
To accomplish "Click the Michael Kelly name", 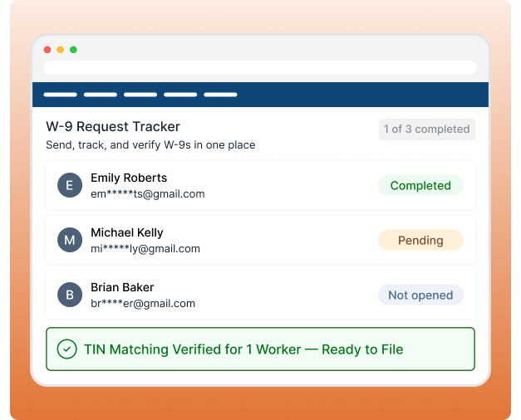I will click(127, 232).
